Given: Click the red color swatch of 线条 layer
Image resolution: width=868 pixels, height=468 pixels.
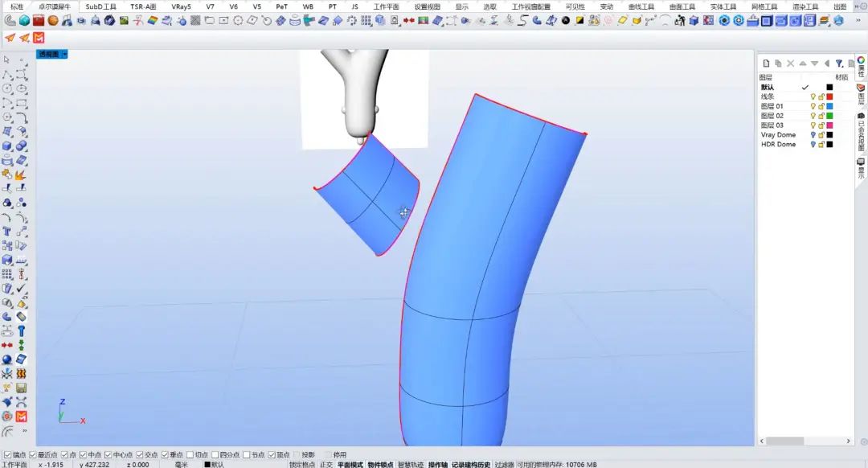Looking at the screenshot, I should (829, 96).
